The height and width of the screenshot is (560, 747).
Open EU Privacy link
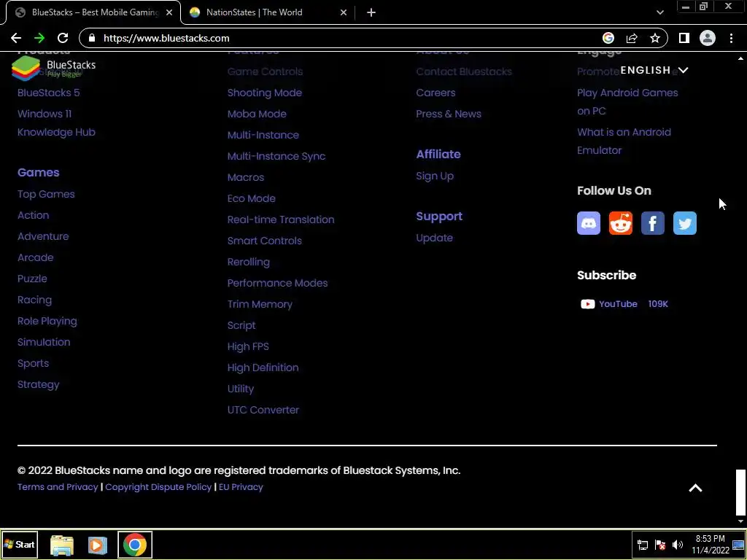click(x=241, y=487)
